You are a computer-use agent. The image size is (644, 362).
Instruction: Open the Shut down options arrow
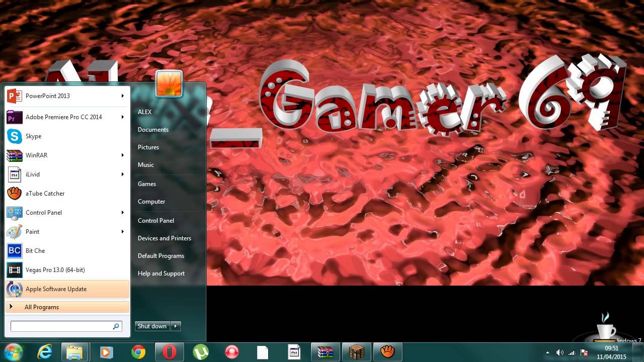click(176, 326)
